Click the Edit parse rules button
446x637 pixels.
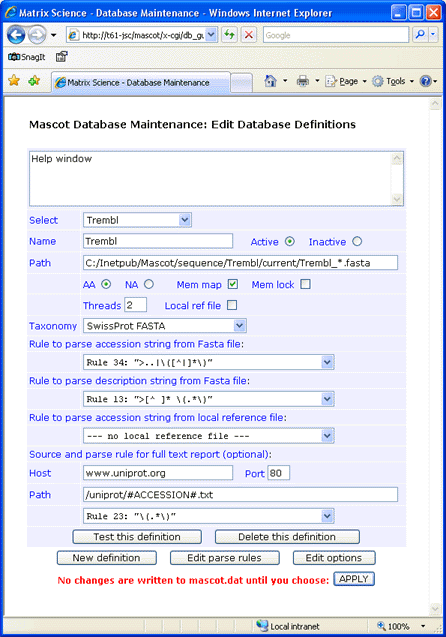click(225, 558)
